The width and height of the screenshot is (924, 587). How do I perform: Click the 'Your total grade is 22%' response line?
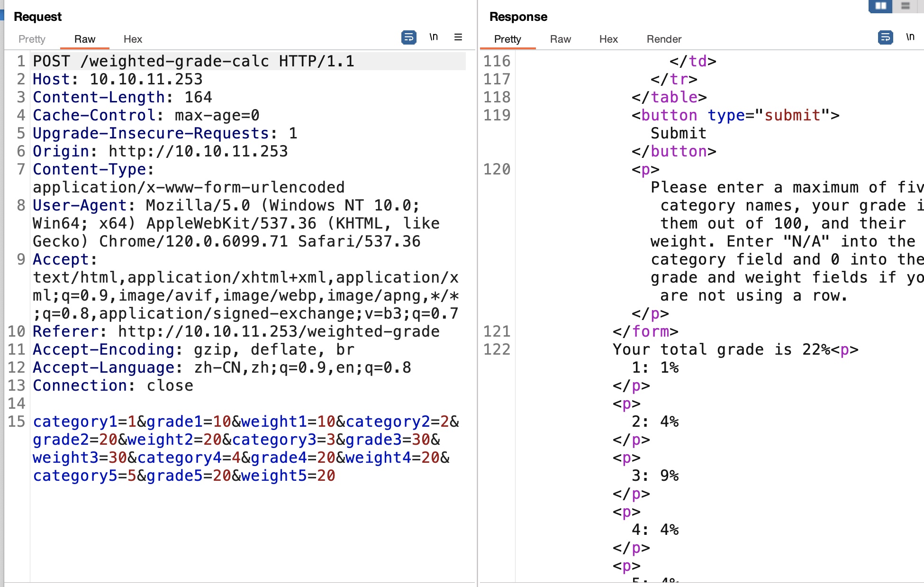720,349
